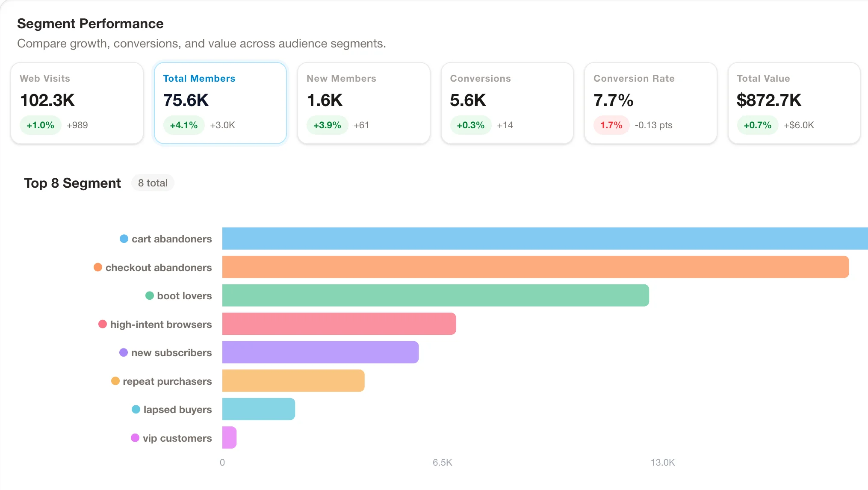This screenshot has height=490, width=868.
Task: Click the boot lovers green legend dot
Action: [150, 295]
